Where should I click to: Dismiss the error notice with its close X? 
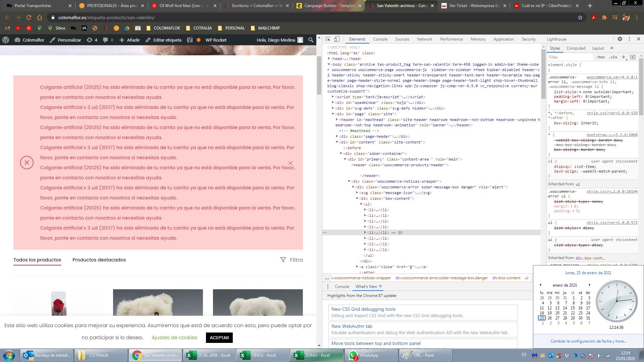pos(290,163)
